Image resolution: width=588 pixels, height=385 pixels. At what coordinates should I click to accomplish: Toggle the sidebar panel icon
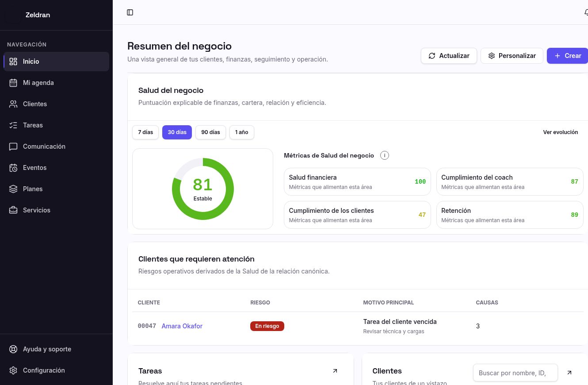pos(130,12)
